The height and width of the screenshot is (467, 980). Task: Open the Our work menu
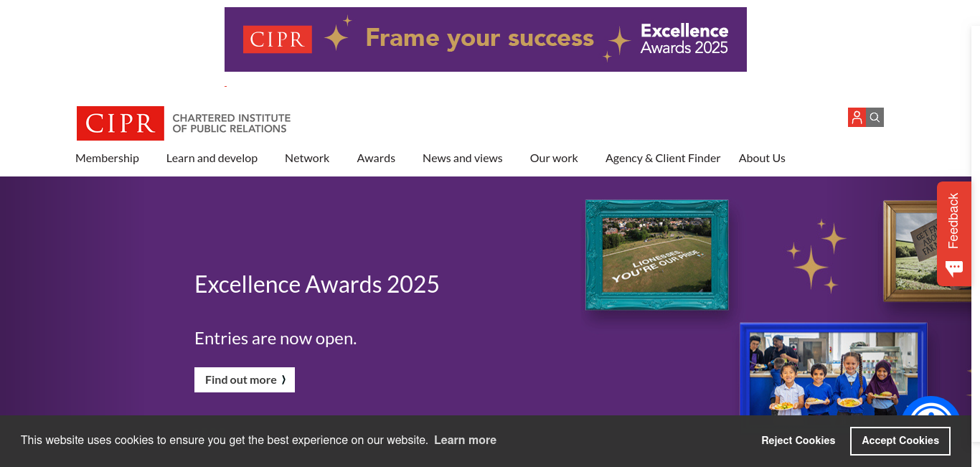coord(554,159)
